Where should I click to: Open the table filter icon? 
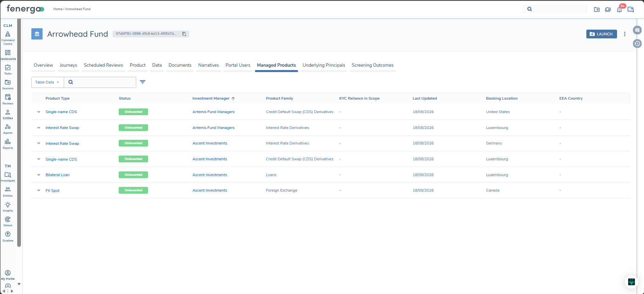[143, 82]
